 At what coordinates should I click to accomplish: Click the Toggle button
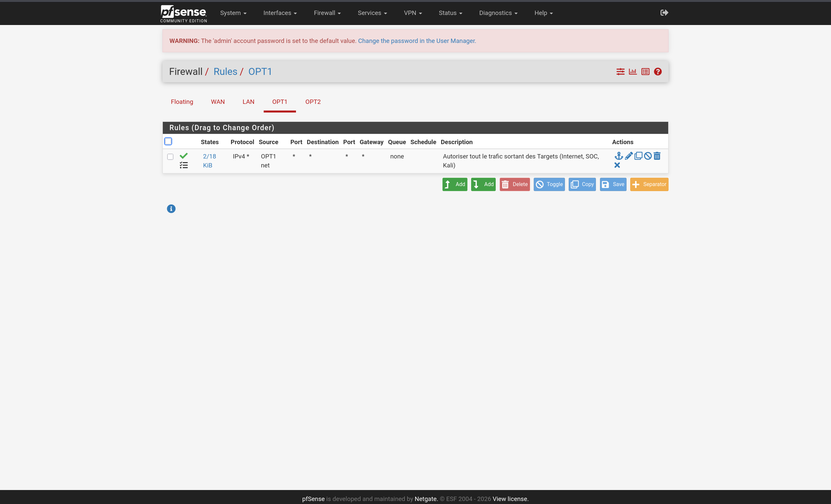(x=549, y=184)
